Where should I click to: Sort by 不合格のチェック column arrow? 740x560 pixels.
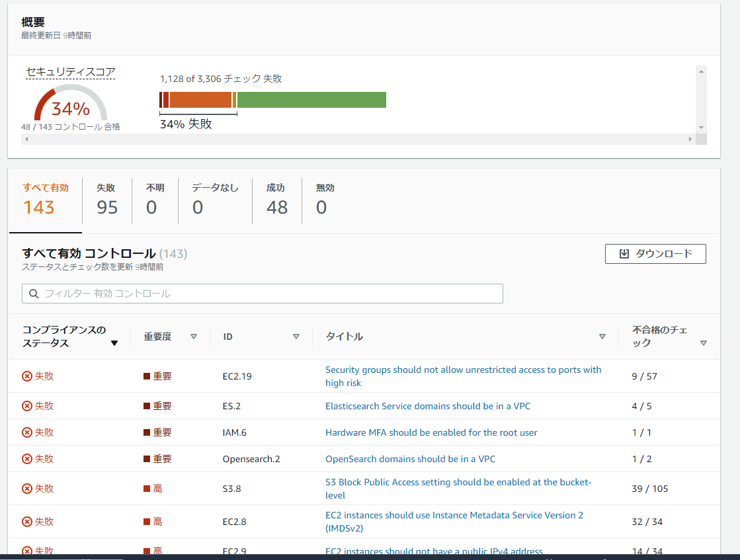click(x=704, y=343)
